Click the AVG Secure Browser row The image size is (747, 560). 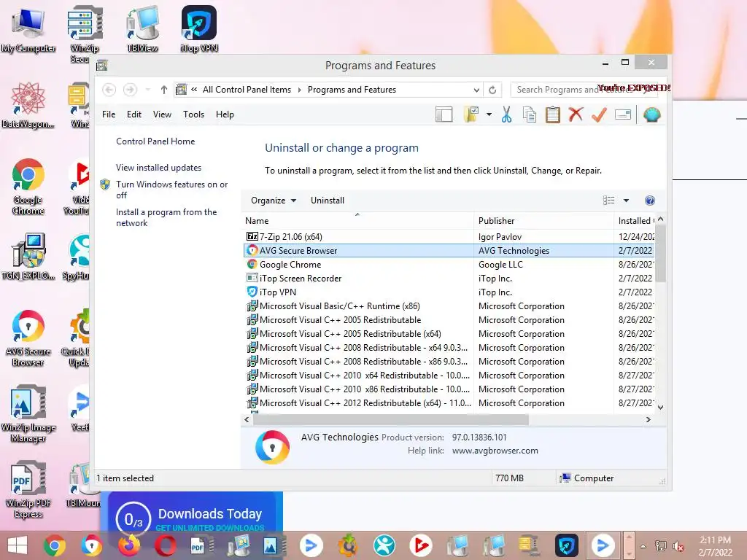tap(449, 251)
